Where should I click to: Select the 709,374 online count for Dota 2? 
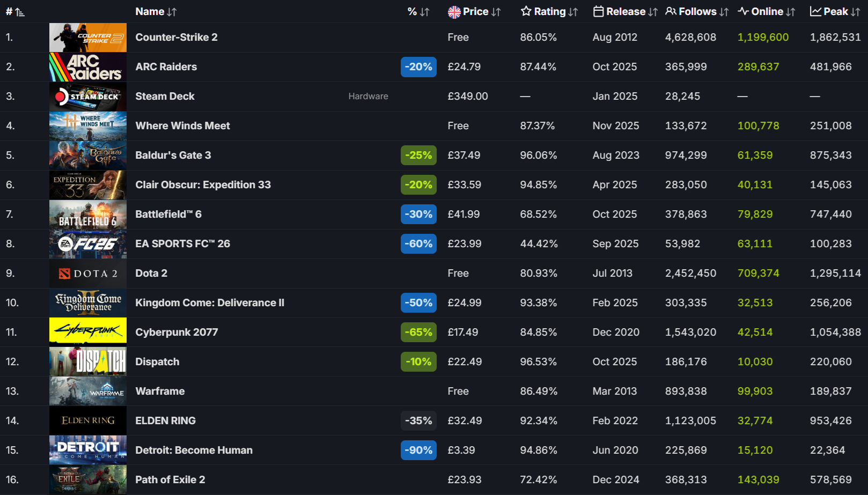tap(758, 273)
